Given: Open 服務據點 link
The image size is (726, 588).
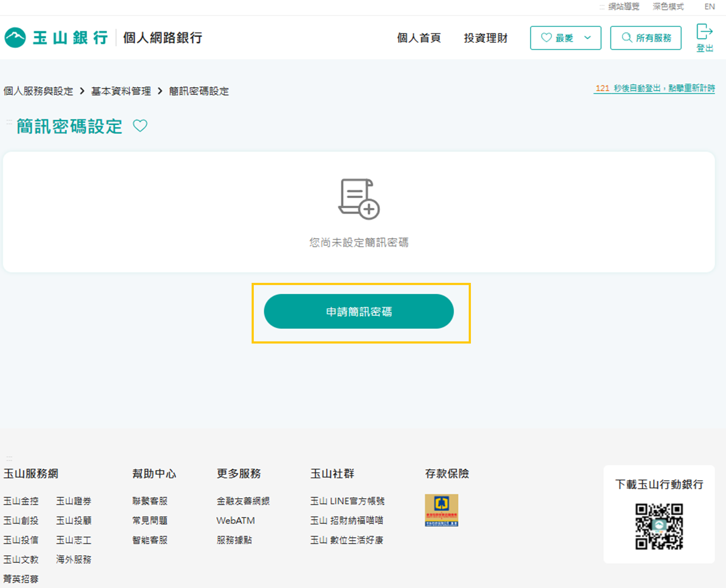Looking at the screenshot, I should 234,540.
